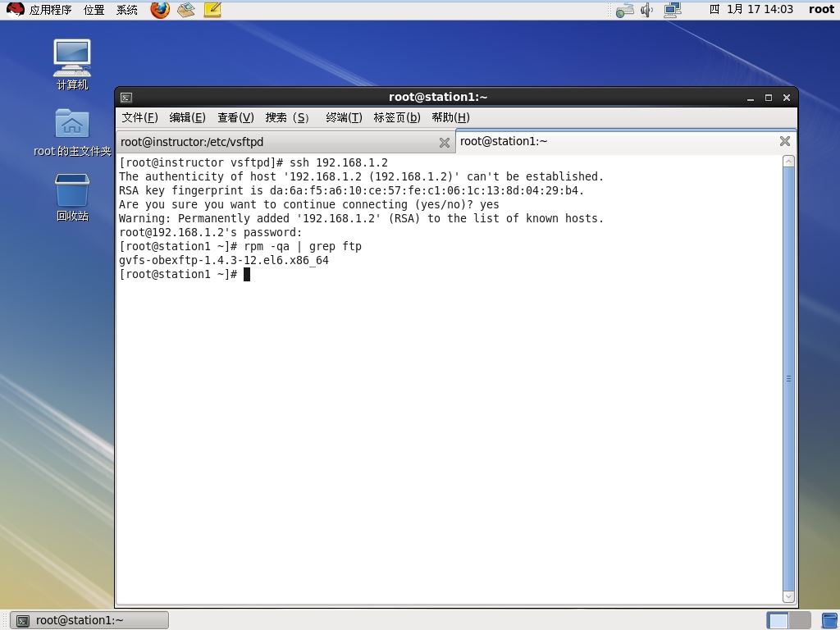The width and height of the screenshot is (840, 630).
Task: Click the RSA key fingerprint line
Action: tap(351, 190)
